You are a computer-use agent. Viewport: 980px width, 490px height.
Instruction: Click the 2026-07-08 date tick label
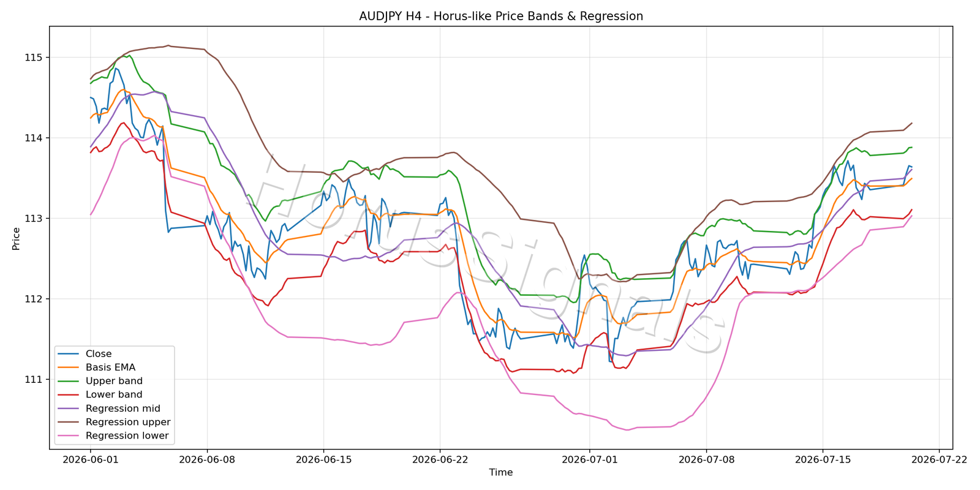[706, 459]
